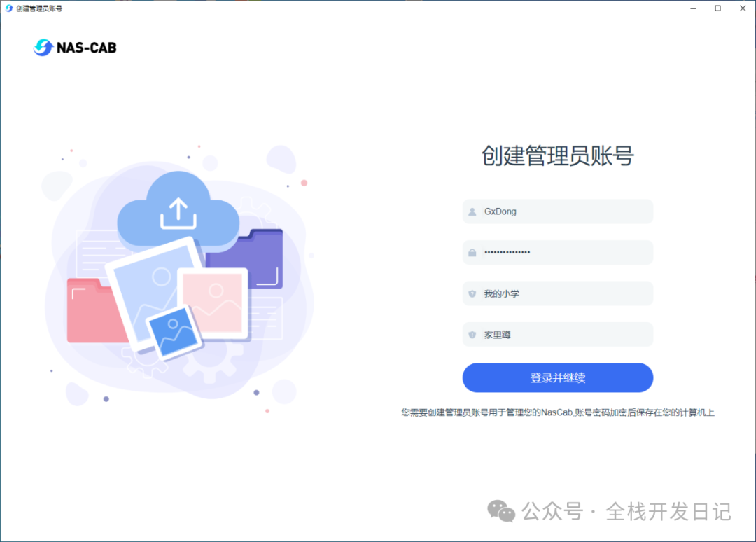Click the NAS-CAB logo icon
756x542 pixels.
[43, 47]
